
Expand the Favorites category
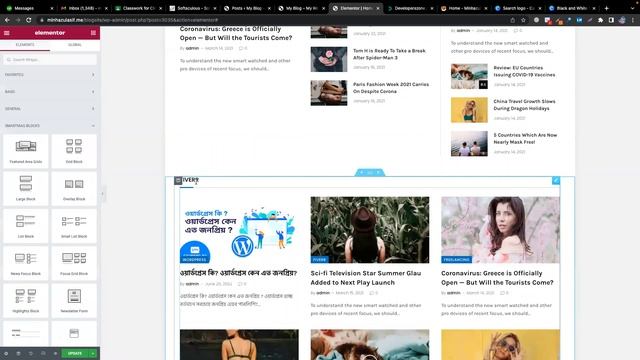pyautogui.click(x=50, y=75)
